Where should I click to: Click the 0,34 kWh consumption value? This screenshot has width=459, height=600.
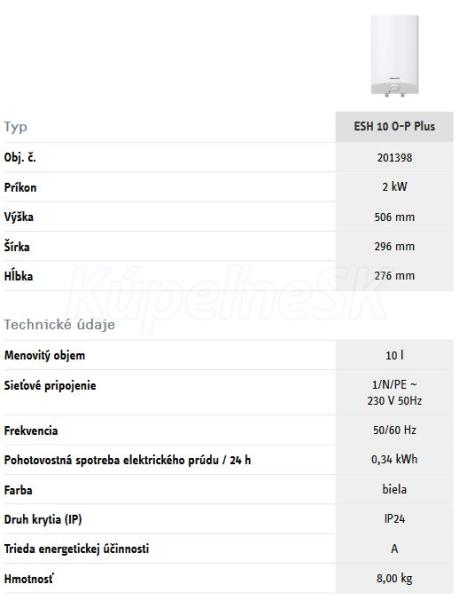pyautogui.click(x=394, y=459)
